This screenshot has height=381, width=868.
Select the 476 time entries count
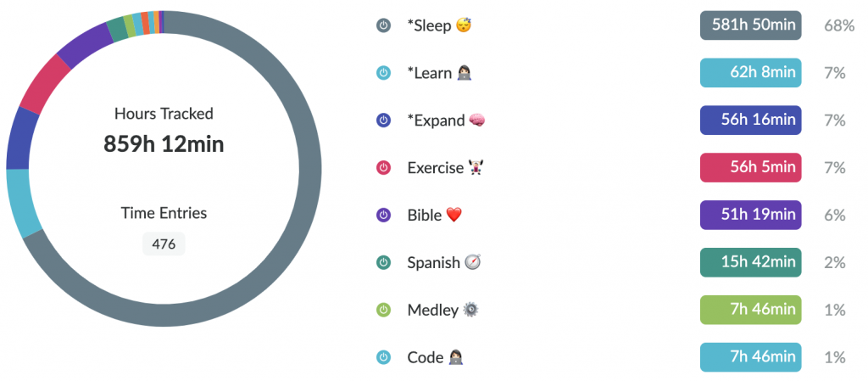[164, 244]
